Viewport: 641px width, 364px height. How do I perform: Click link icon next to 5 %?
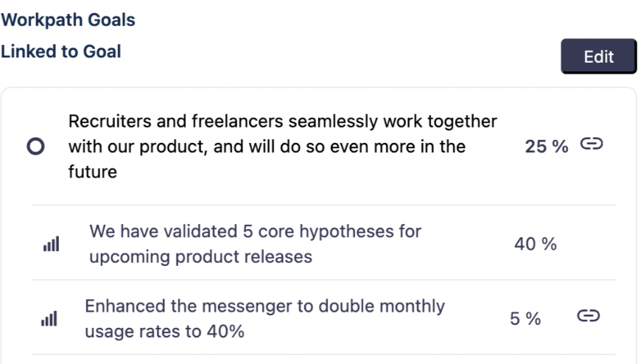tap(587, 316)
